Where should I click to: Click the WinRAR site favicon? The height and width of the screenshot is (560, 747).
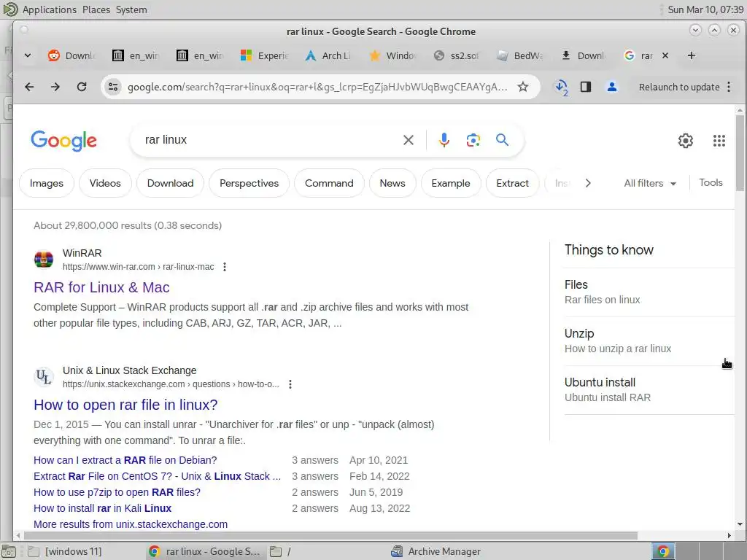(43, 260)
